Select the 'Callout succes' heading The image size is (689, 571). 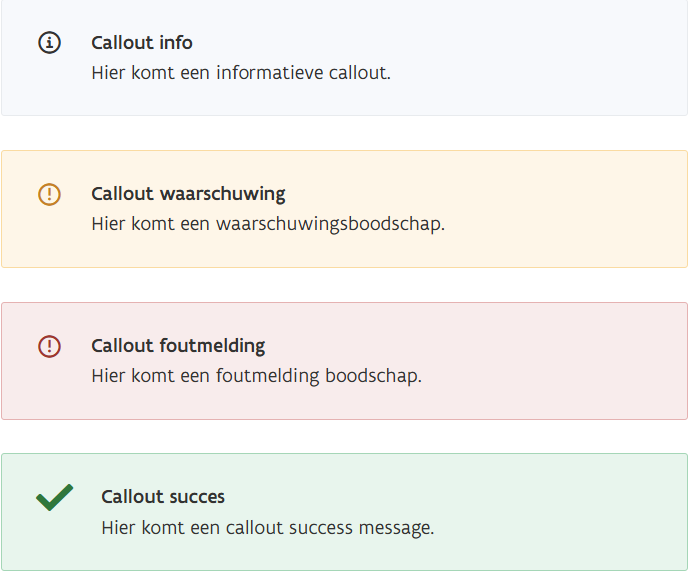[163, 497]
